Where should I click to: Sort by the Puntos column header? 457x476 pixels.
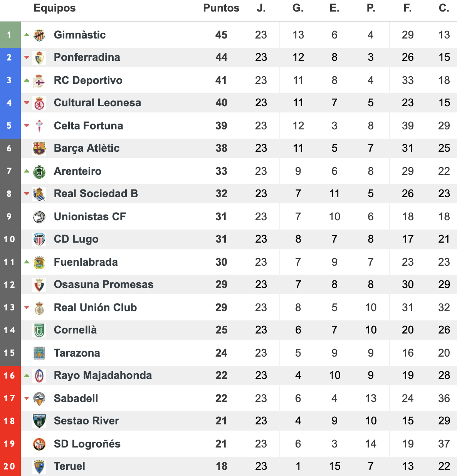tap(221, 8)
